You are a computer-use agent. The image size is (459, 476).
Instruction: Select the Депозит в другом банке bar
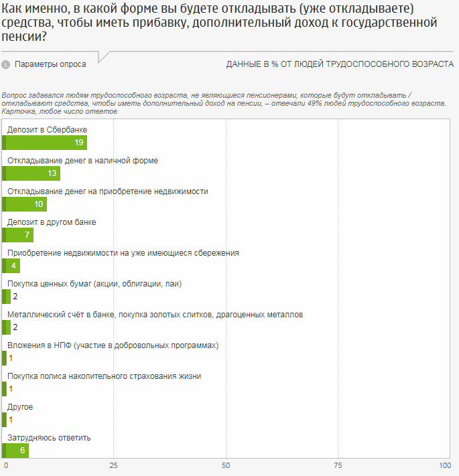[18, 235]
